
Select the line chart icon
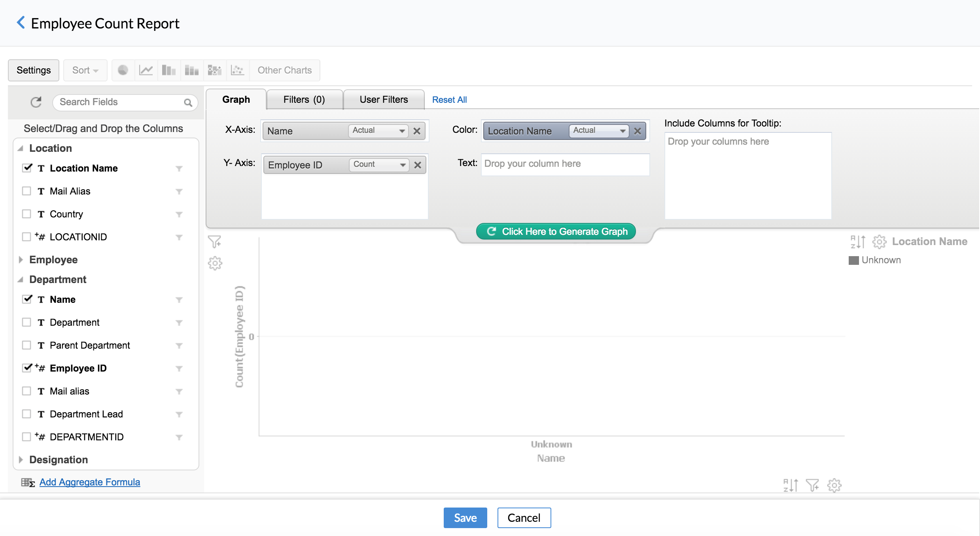tap(146, 70)
